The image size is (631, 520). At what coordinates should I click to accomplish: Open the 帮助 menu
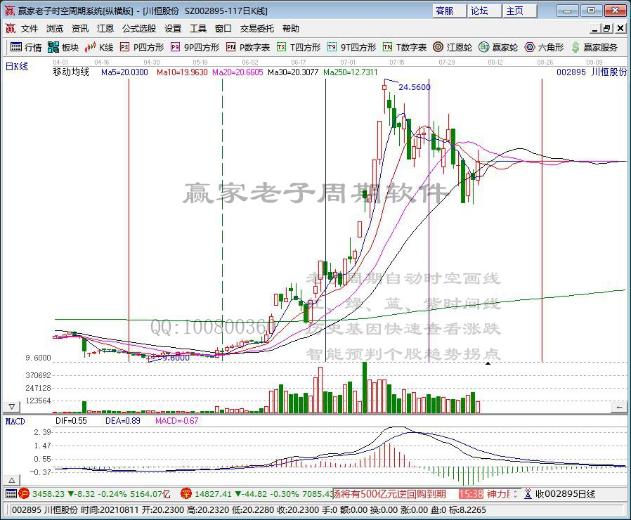[x=291, y=28]
